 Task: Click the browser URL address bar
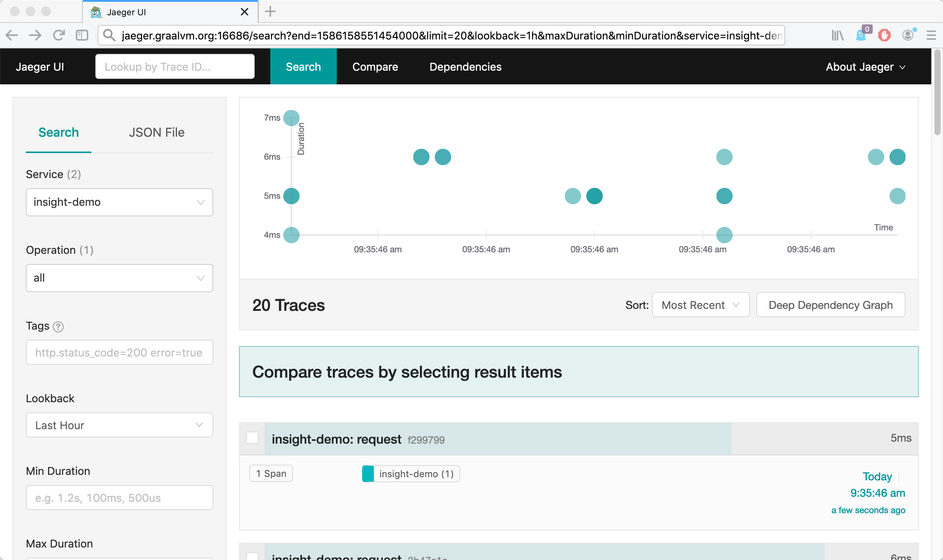441,36
